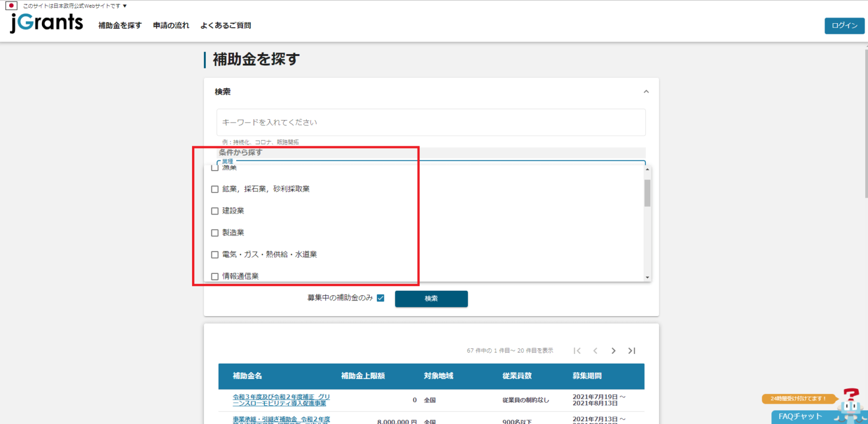Jump to the first page icon

tap(577, 351)
